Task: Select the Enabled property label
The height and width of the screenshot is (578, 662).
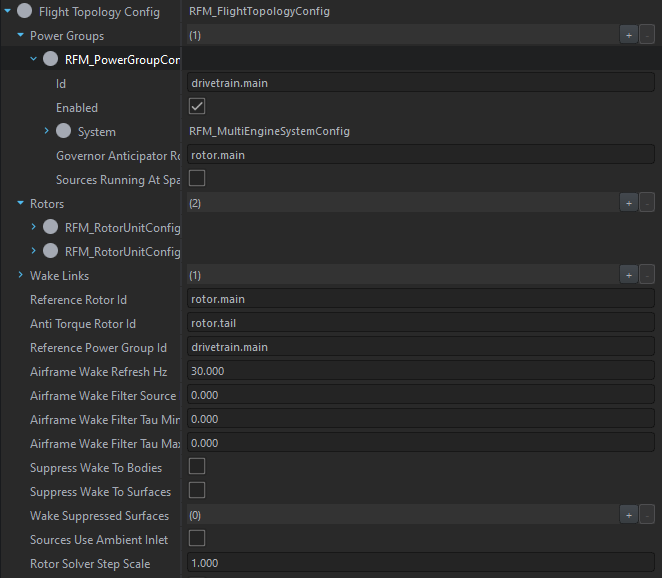Action: click(x=77, y=108)
